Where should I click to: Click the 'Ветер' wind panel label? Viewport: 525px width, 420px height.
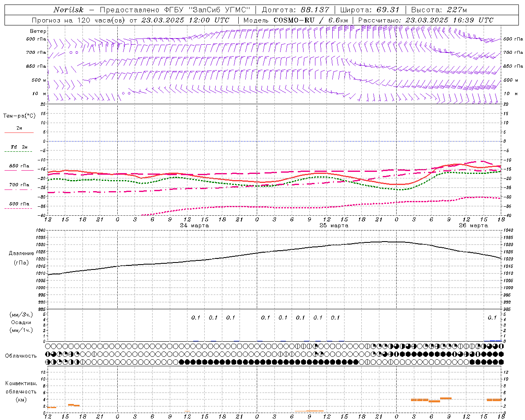click(x=38, y=31)
